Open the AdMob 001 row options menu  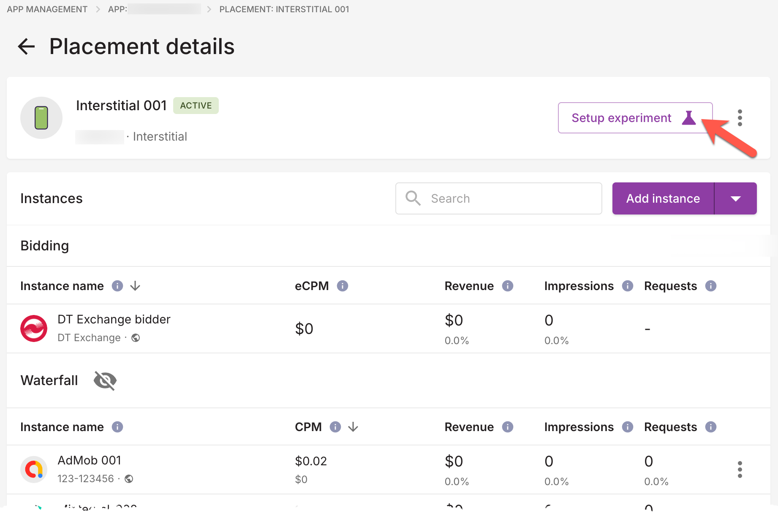click(740, 470)
